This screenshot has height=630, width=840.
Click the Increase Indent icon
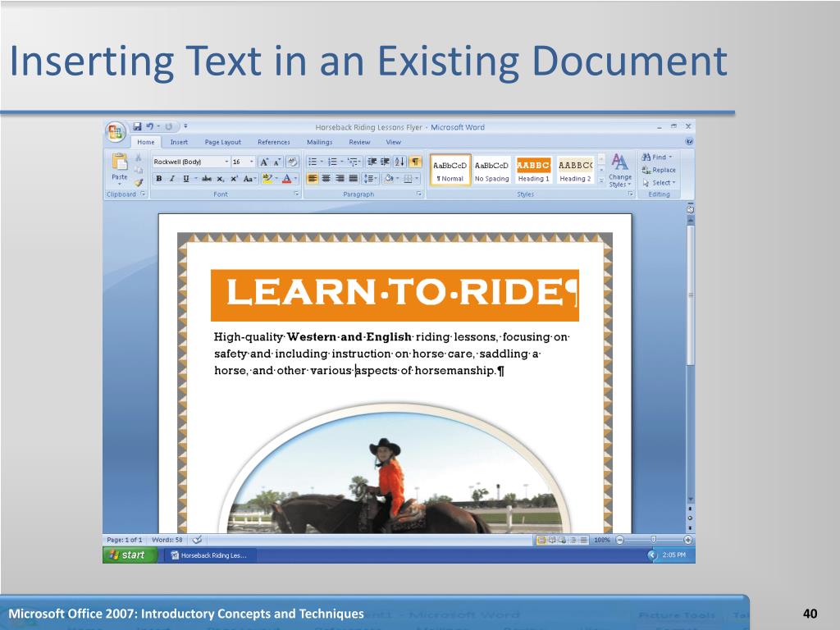385,162
